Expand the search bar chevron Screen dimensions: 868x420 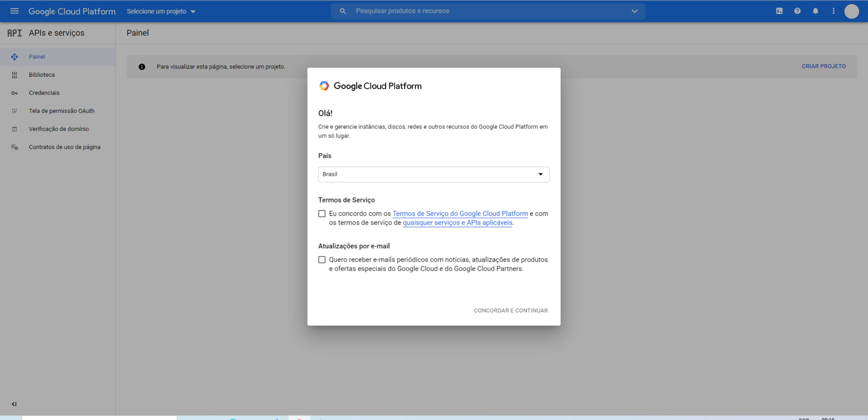pos(634,11)
